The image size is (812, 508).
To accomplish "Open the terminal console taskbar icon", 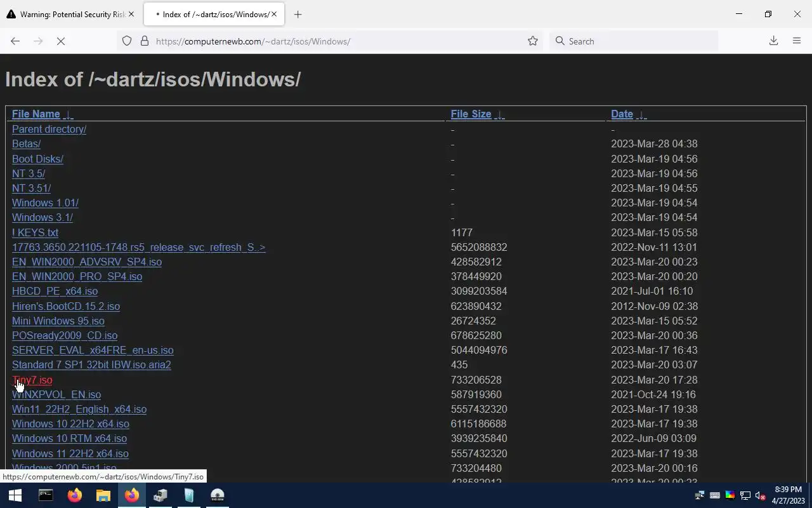I will coord(46,495).
